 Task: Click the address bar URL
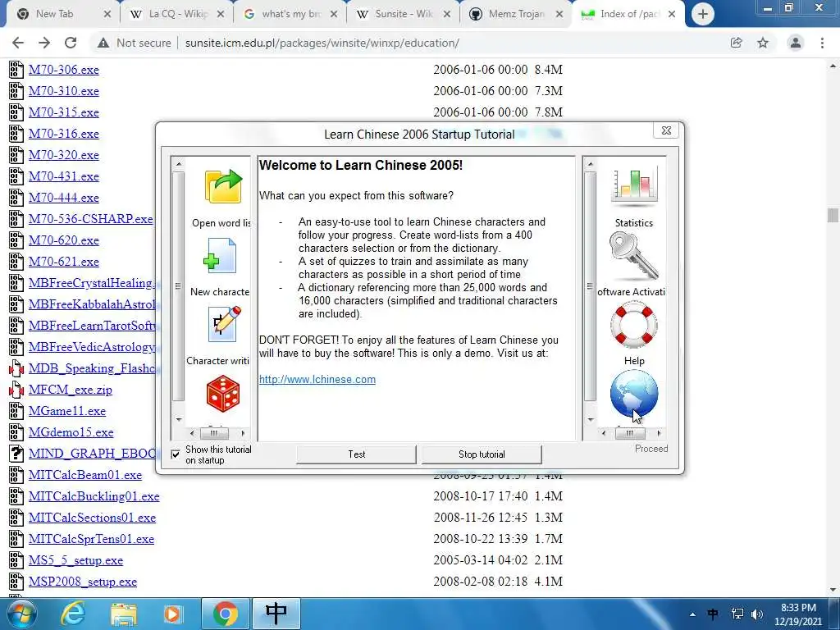pos(322,43)
